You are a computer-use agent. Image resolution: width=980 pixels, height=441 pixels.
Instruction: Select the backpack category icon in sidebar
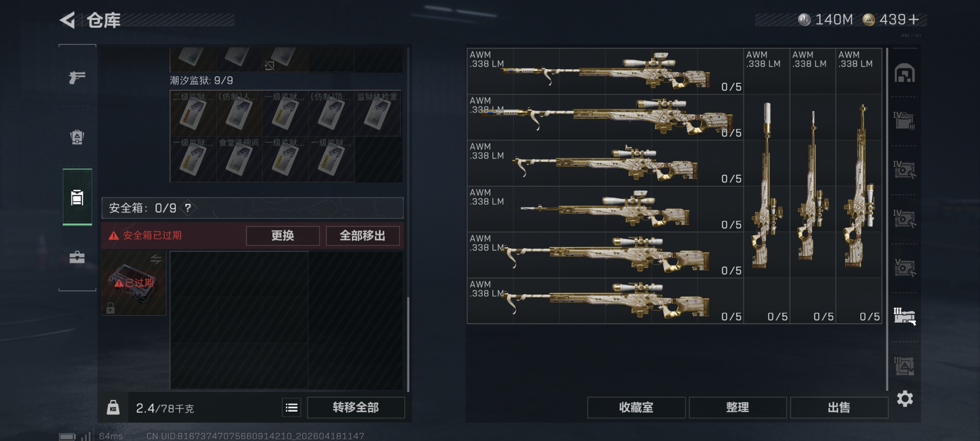coord(77,137)
